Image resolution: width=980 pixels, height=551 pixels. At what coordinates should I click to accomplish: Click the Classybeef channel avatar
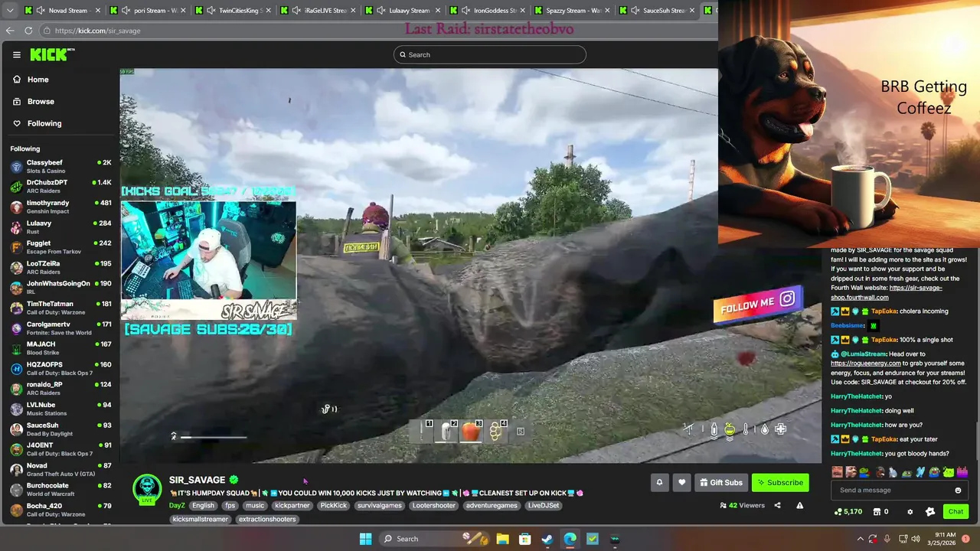(16, 166)
